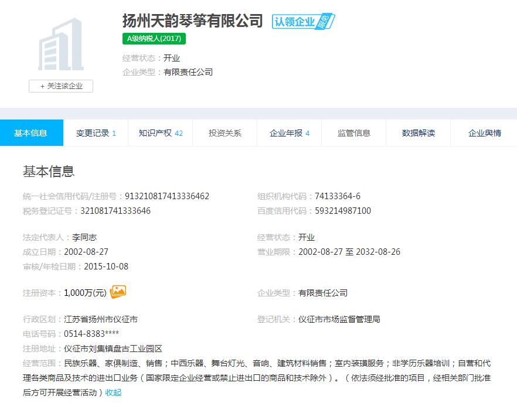
Task: Open the 投资关系 tab
Action: 225,133
